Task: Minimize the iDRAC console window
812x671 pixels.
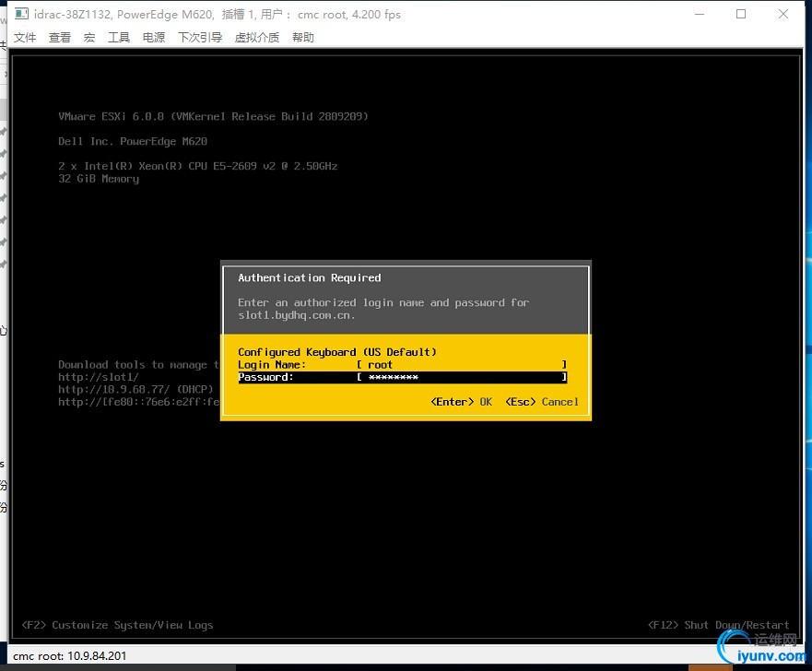Action: pos(700,14)
